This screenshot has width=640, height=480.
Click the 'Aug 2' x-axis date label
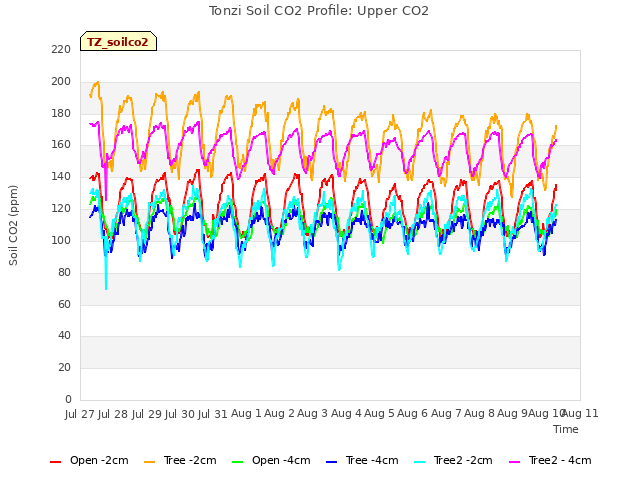click(279, 413)
